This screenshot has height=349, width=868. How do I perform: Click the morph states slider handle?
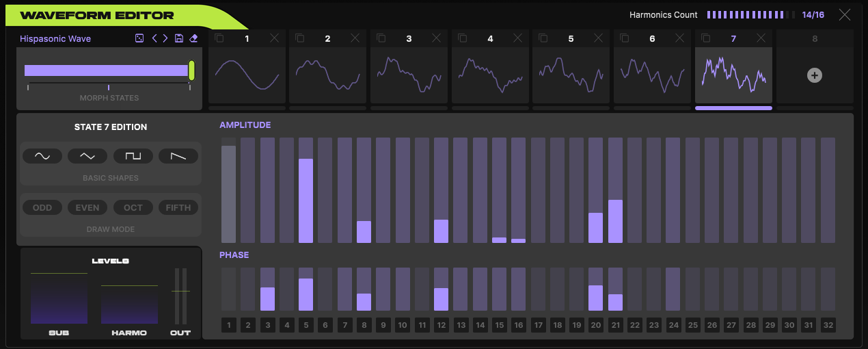pos(192,70)
